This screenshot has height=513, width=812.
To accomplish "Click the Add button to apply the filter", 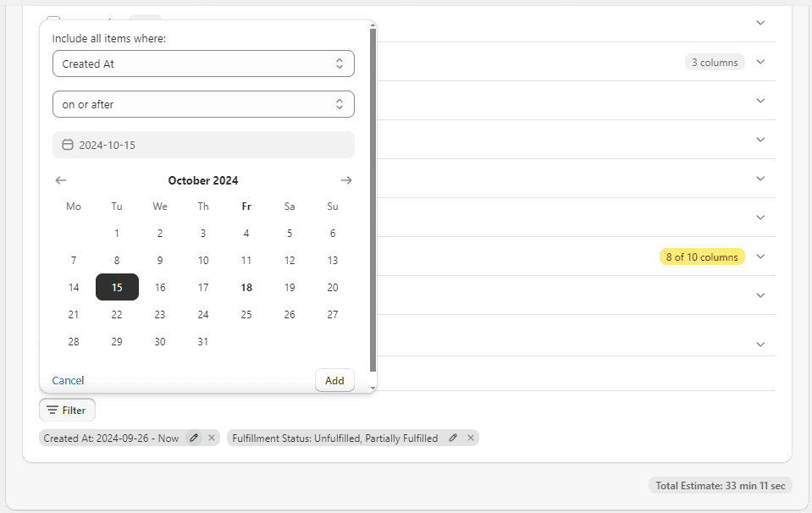I will coord(334,380).
